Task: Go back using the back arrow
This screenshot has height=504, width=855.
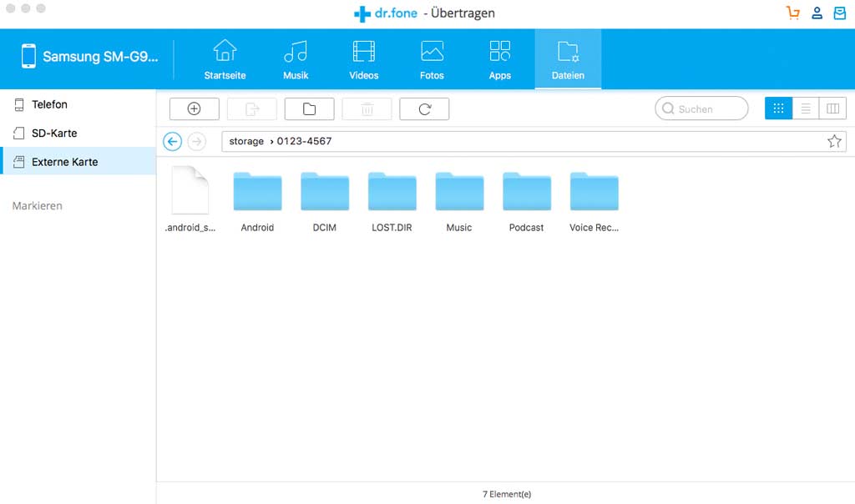Action: click(x=172, y=141)
